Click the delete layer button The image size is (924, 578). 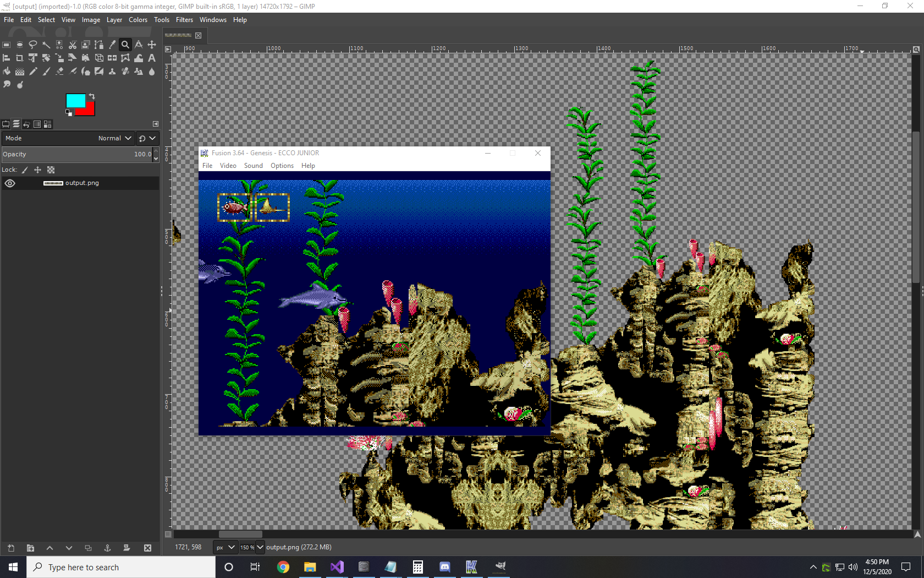pos(147,548)
